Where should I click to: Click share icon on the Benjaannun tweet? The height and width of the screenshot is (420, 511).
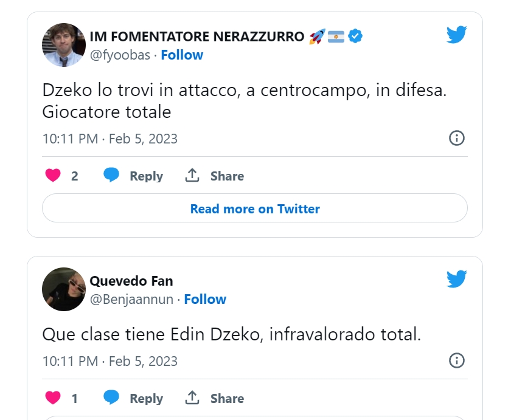(x=192, y=398)
